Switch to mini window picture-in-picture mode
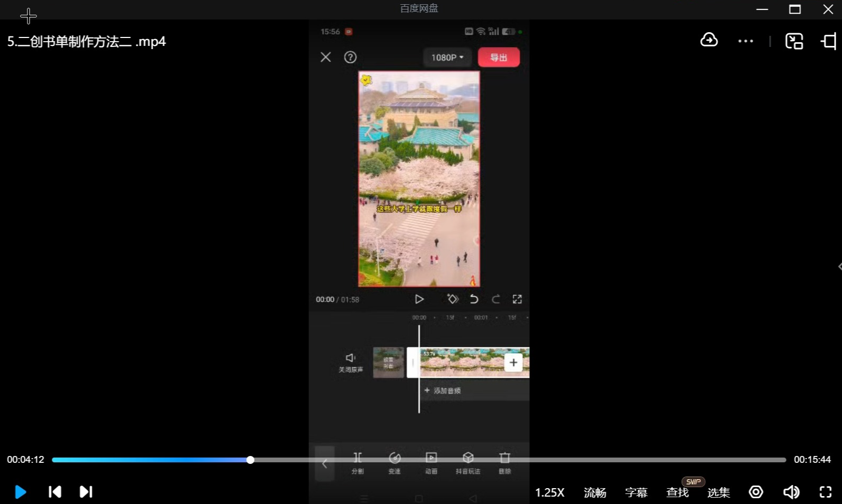This screenshot has height=504, width=842. pos(794,41)
